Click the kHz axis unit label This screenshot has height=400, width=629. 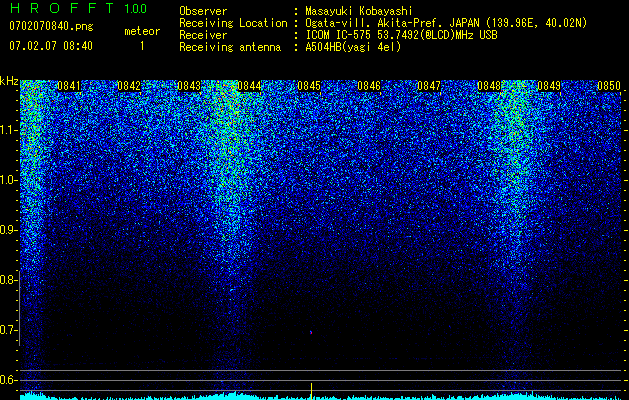[x=9, y=81]
